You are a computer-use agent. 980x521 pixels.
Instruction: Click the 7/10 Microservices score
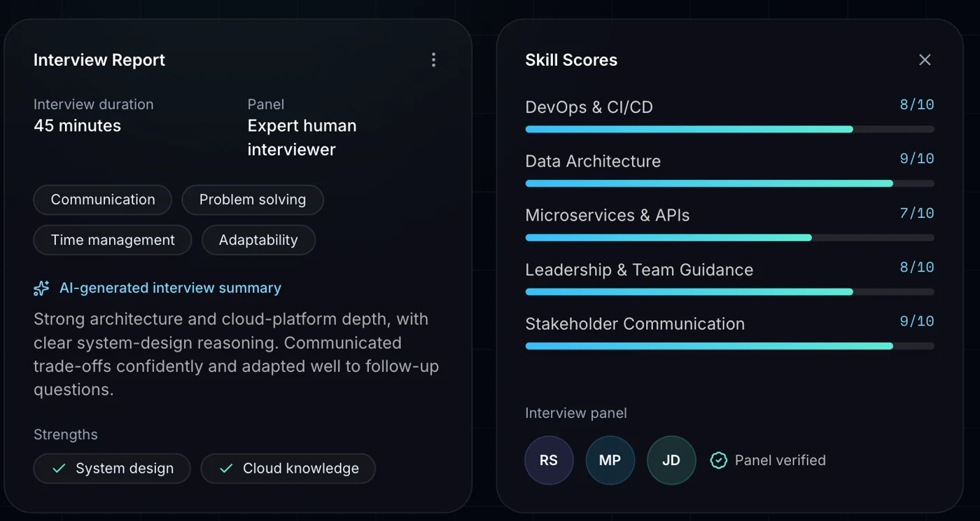(x=917, y=213)
